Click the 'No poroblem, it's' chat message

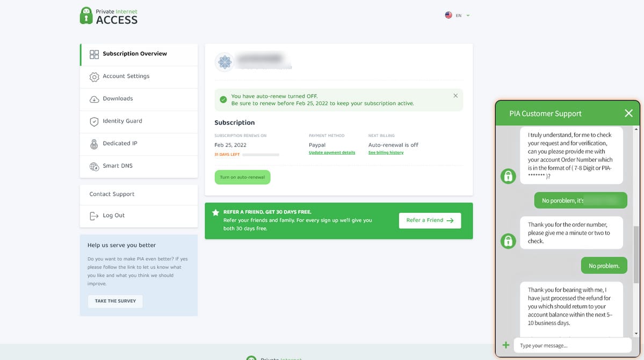(x=580, y=200)
